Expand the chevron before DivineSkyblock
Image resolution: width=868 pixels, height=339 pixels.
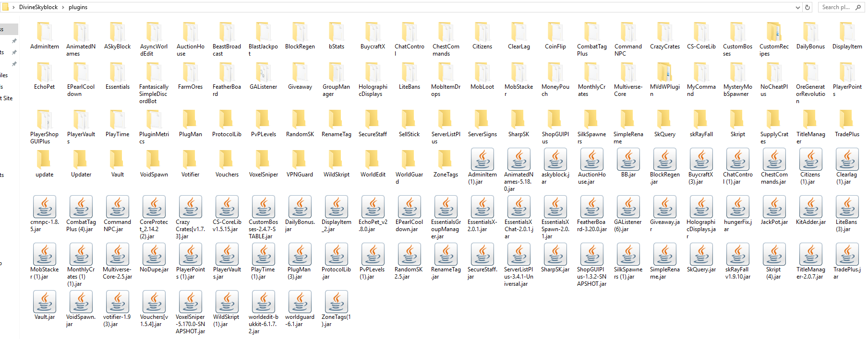[x=13, y=7]
